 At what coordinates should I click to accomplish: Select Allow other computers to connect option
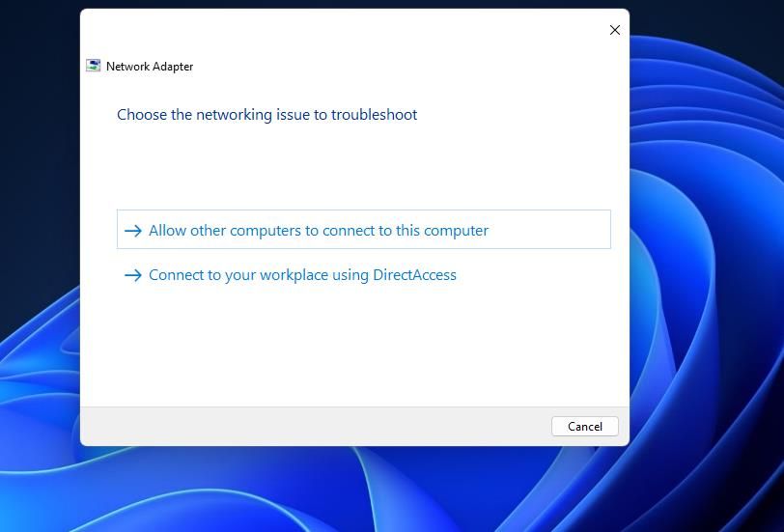point(363,230)
